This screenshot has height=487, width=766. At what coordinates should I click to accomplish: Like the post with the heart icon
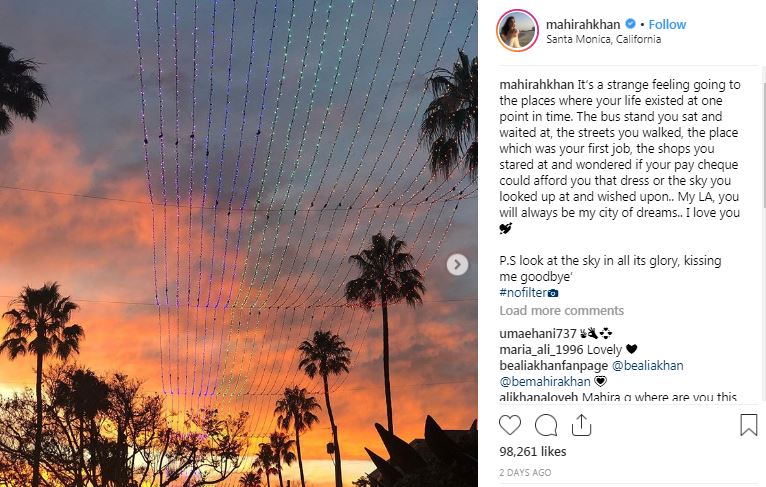click(x=510, y=425)
